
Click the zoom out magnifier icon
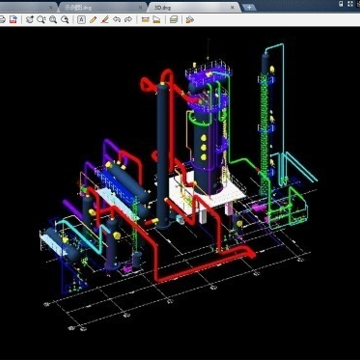click(65, 20)
